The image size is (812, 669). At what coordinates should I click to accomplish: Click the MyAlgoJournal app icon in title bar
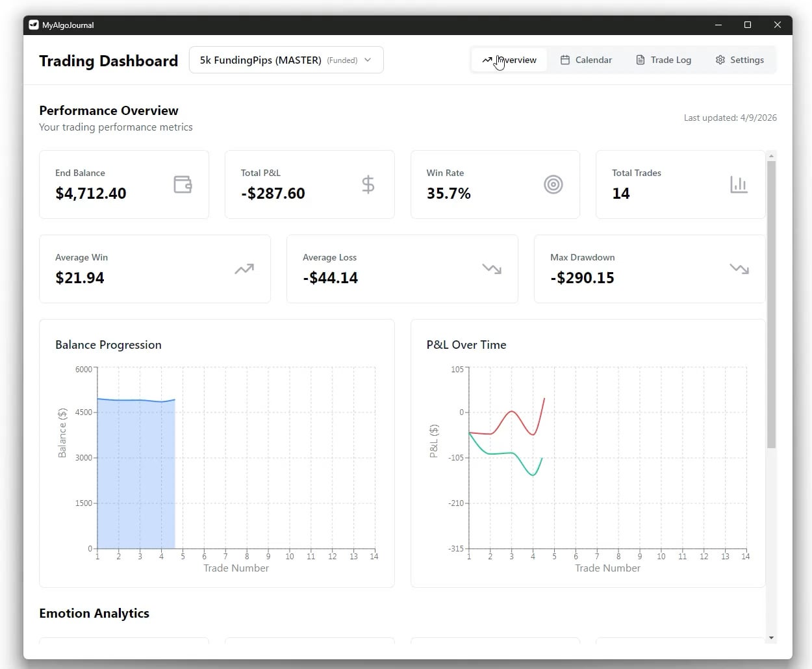[34, 25]
